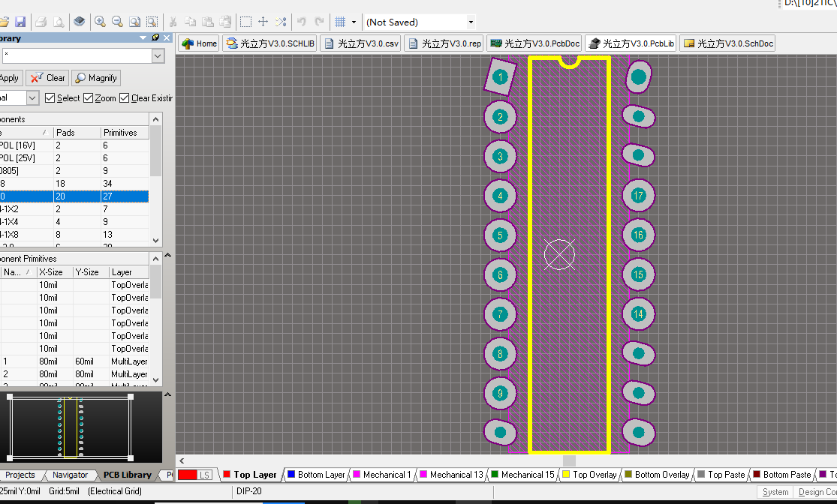Switch to the Navigator panel tab

click(x=70, y=475)
